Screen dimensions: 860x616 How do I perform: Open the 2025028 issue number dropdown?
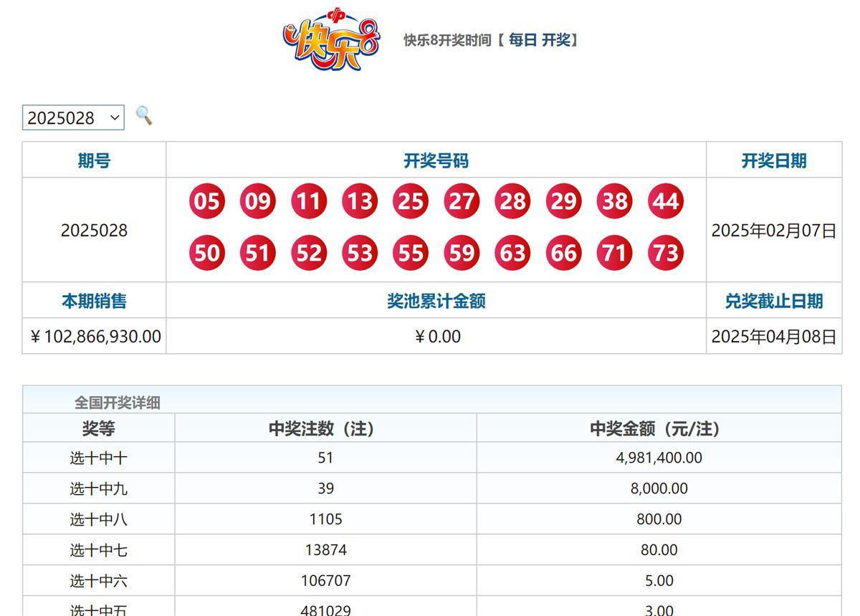[x=73, y=117]
